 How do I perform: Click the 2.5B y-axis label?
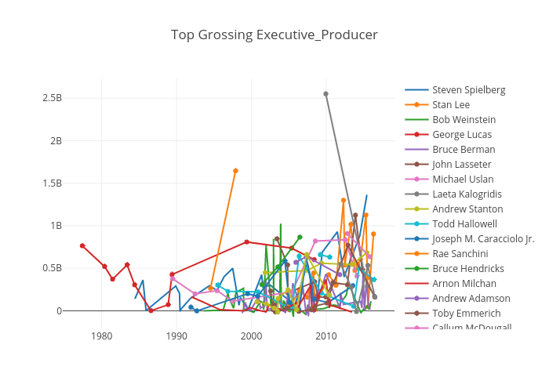(53, 98)
